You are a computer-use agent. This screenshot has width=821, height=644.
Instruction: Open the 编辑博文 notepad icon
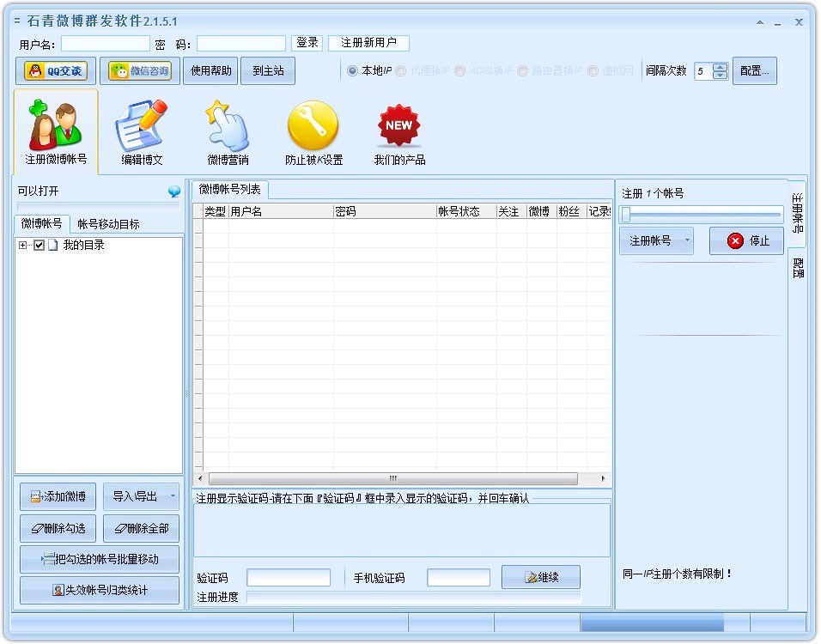[142, 132]
